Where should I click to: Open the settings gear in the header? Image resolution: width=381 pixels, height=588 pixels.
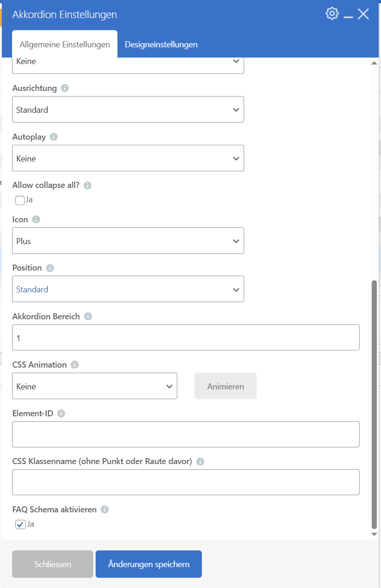pyautogui.click(x=332, y=14)
